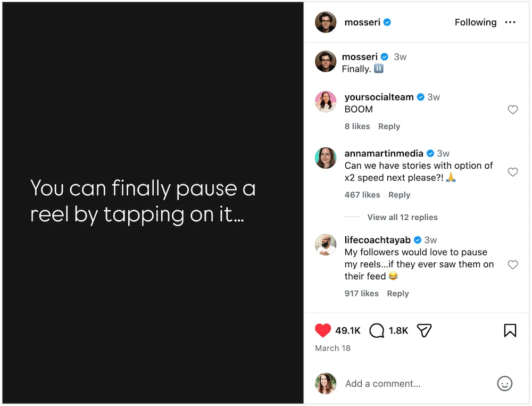Tap the reel video to pause it
Viewport: 532px width, 406px height.
[152, 202]
